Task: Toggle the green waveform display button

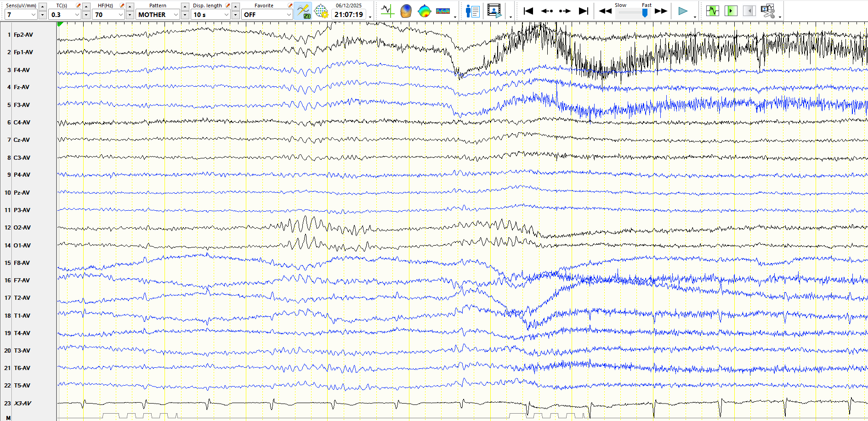Action: pyautogui.click(x=713, y=11)
